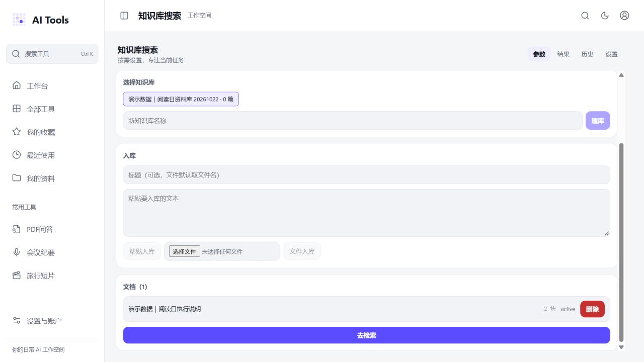
Task: Open 最近使用 in the sidebar
Action: 52,155
